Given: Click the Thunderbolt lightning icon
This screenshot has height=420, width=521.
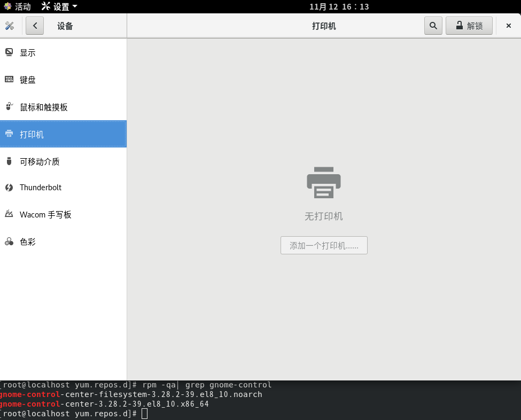Looking at the screenshot, I should click(9, 188).
